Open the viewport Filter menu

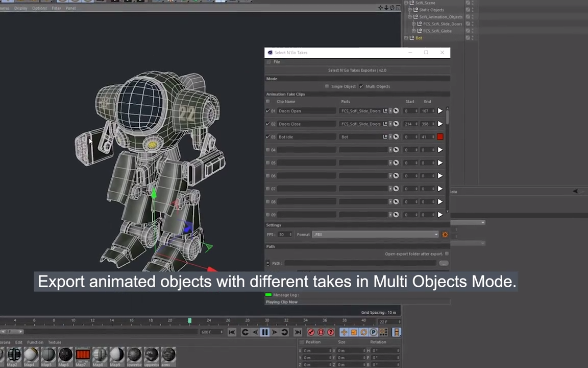click(x=56, y=8)
